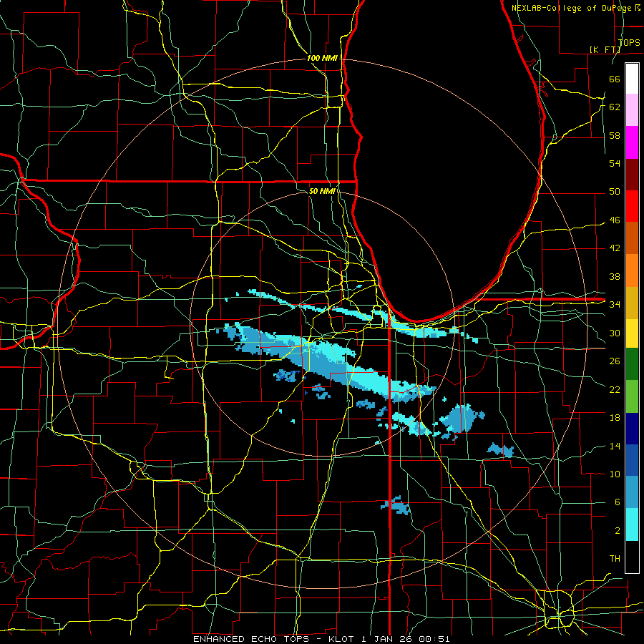
Task: Click the bright red 46-50 kft swatch
Action: tap(632, 206)
